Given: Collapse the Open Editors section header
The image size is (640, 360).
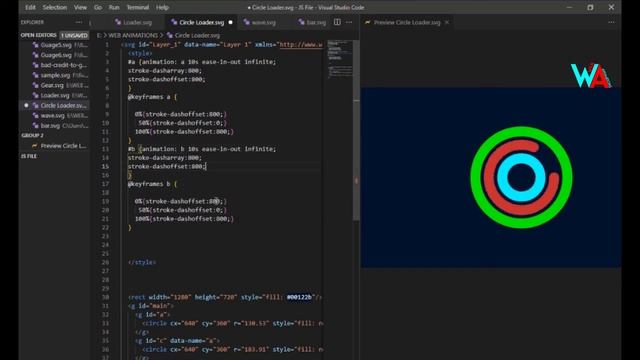Looking at the screenshot, I should pos(39,36).
